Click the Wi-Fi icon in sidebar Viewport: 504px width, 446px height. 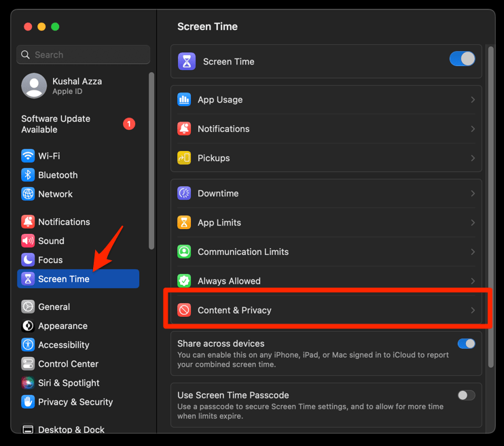click(x=28, y=156)
